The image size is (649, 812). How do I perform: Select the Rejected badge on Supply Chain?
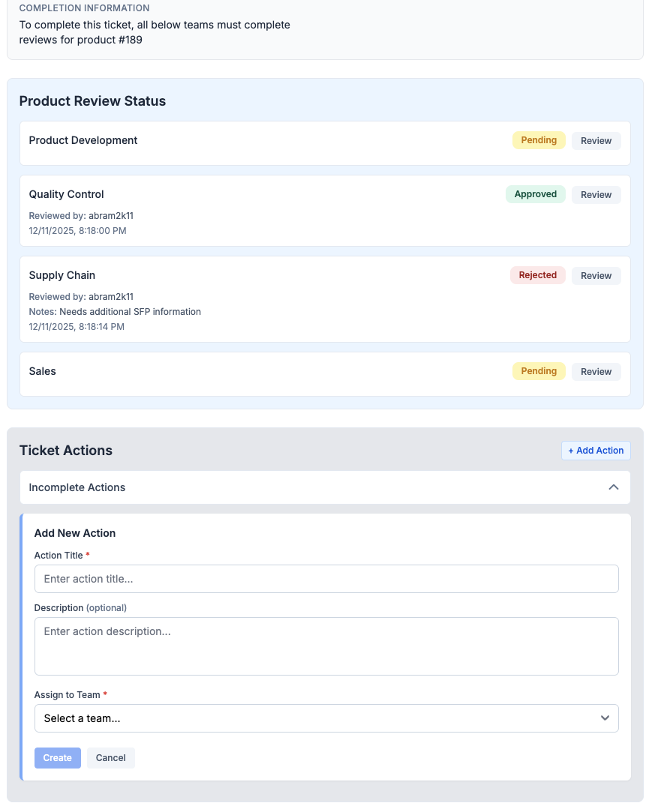(x=537, y=275)
